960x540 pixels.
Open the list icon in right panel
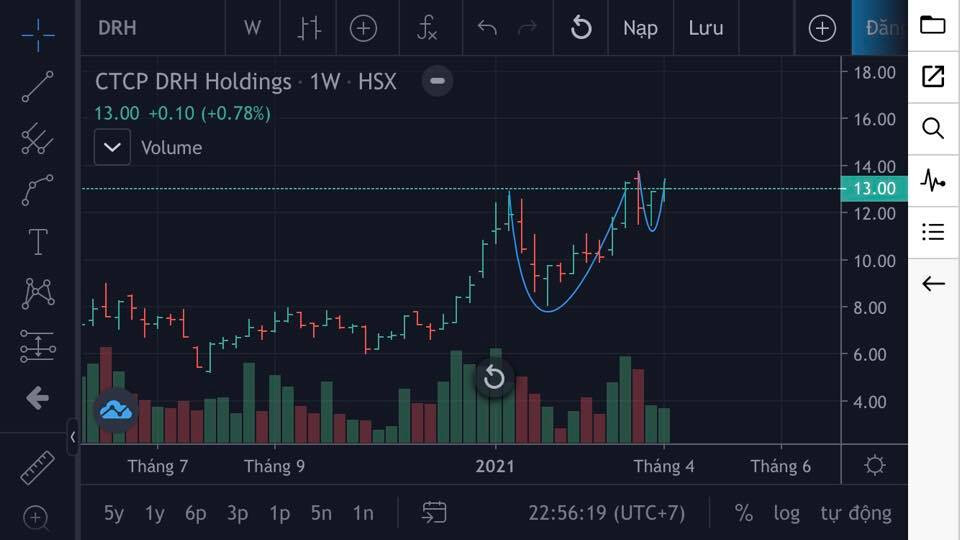click(x=933, y=232)
